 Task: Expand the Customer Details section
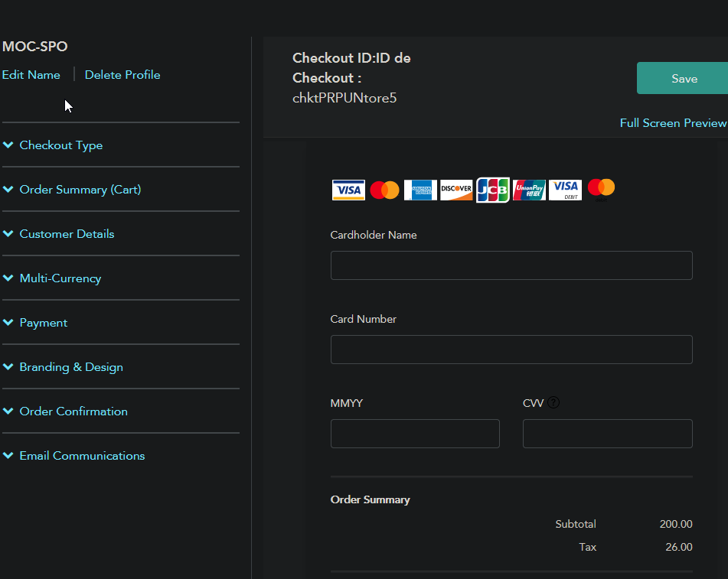pyautogui.click(x=67, y=234)
